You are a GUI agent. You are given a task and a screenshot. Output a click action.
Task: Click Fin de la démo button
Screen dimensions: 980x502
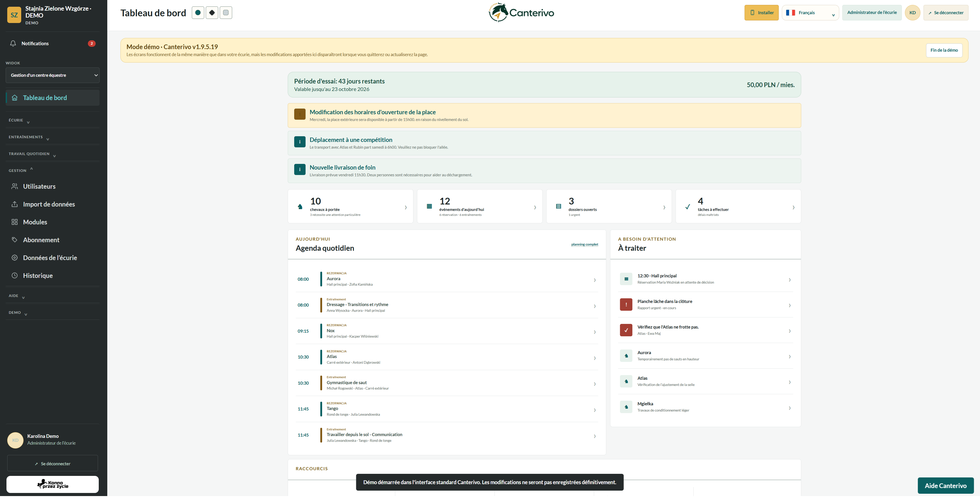tap(944, 50)
